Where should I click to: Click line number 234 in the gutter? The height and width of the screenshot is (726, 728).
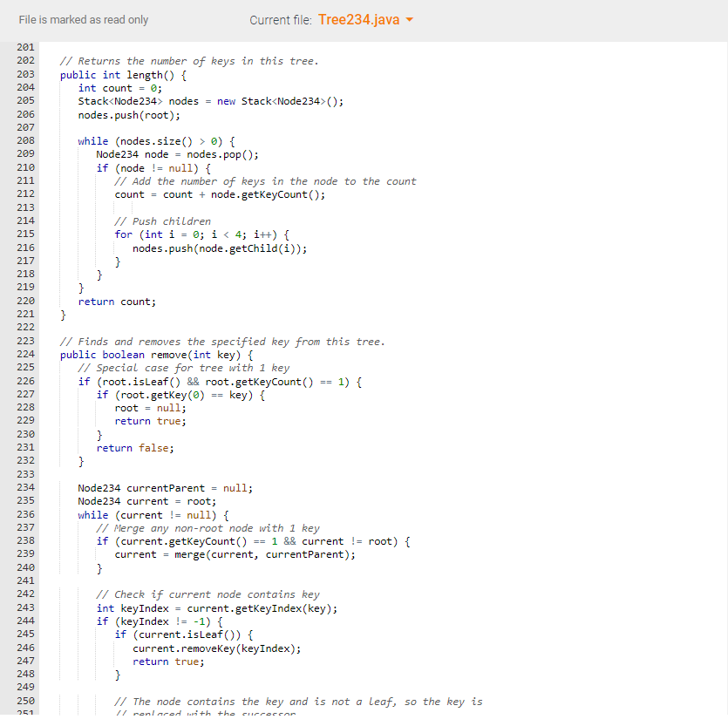point(25,487)
